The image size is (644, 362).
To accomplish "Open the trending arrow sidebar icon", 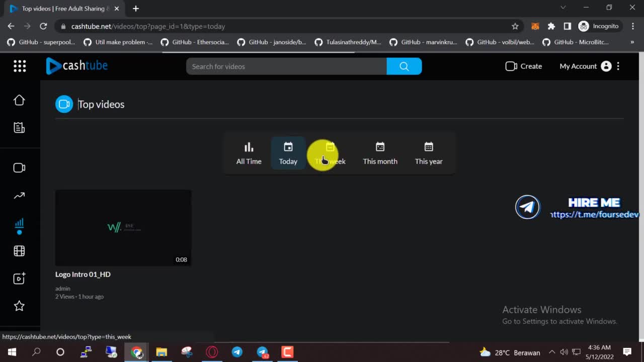I will [19, 196].
